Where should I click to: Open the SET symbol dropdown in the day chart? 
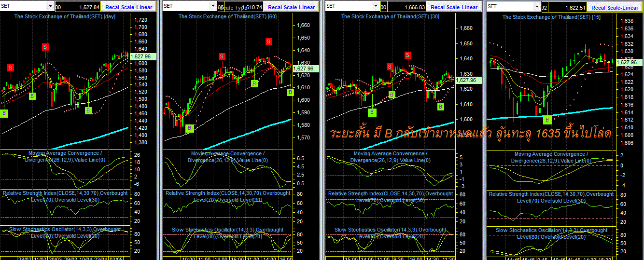[51, 6]
